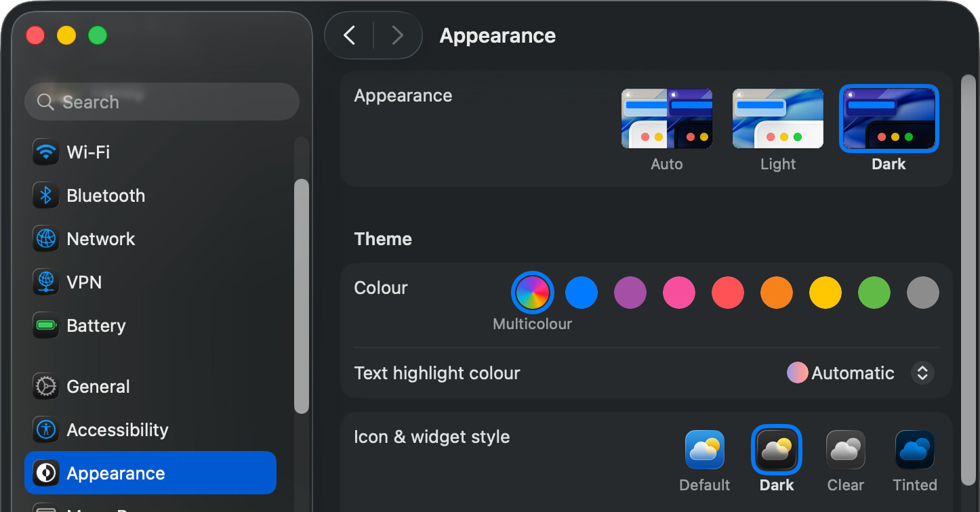Pick the purple accent colour
980x512 pixels.
(x=630, y=293)
